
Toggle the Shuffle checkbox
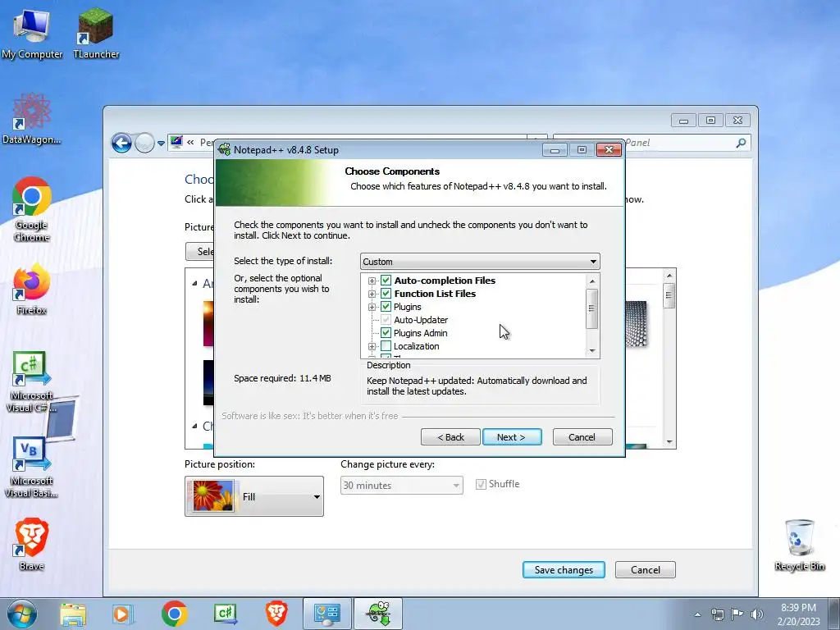(481, 484)
